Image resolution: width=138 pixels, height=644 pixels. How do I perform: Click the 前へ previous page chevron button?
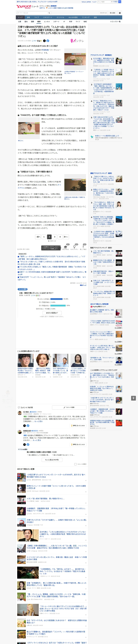tap(38, 237)
